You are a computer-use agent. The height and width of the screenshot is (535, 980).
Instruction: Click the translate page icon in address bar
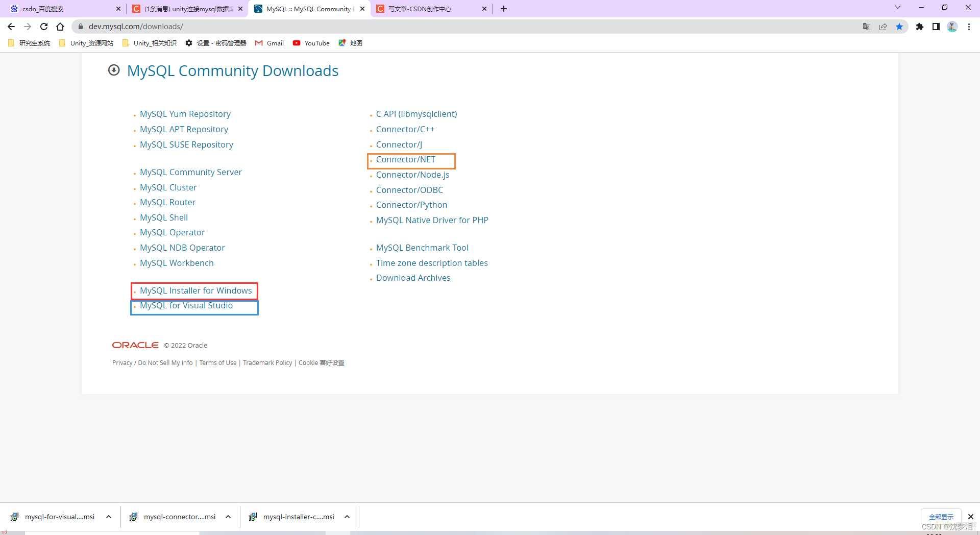click(x=866, y=27)
